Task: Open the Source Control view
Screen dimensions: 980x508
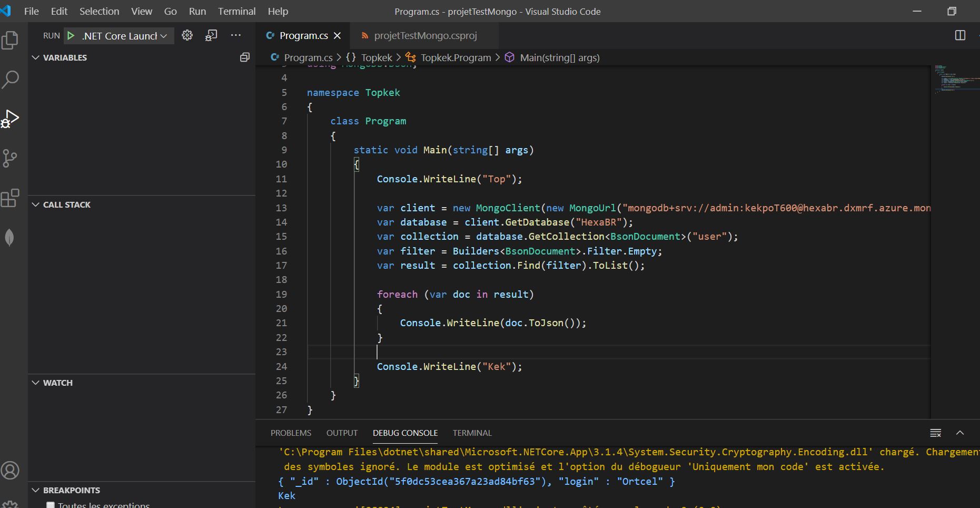Action: click(11, 158)
